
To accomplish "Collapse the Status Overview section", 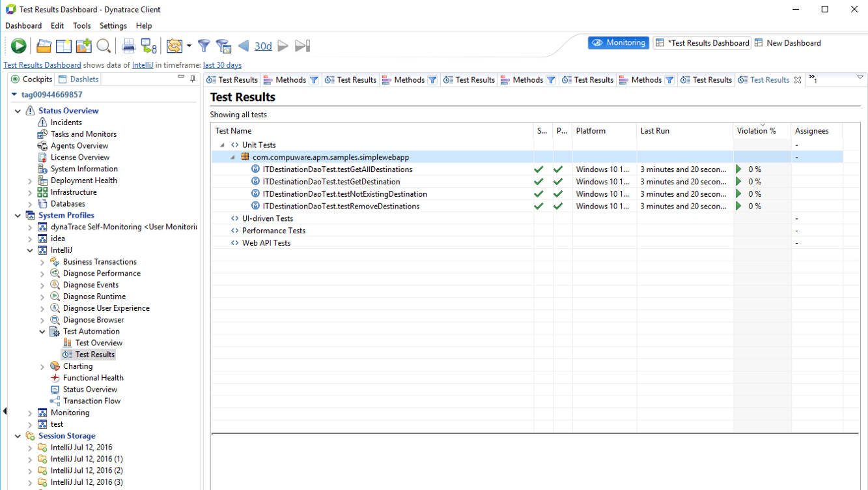I will (18, 111).
